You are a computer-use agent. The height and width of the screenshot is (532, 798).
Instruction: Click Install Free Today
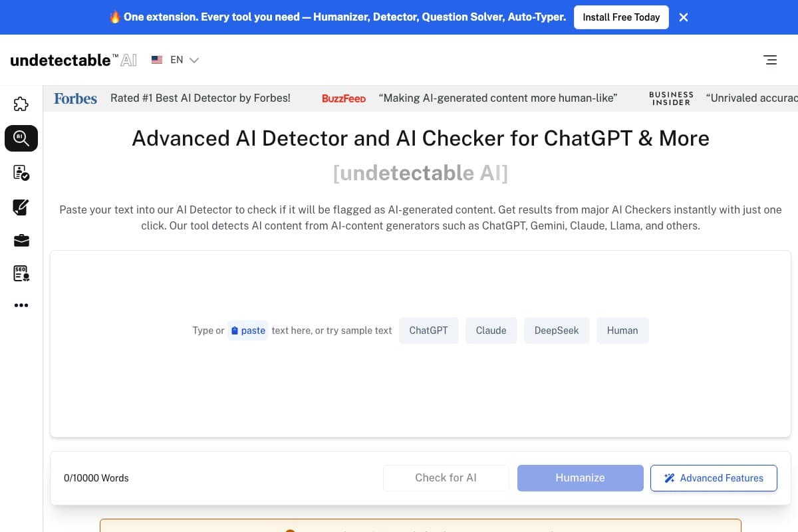point(621,17)
